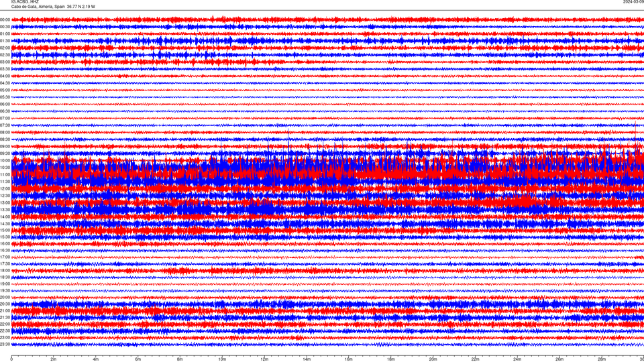Select the 02:30 time row label
Viewport: 644px width, 362px height.
(5, 55)
